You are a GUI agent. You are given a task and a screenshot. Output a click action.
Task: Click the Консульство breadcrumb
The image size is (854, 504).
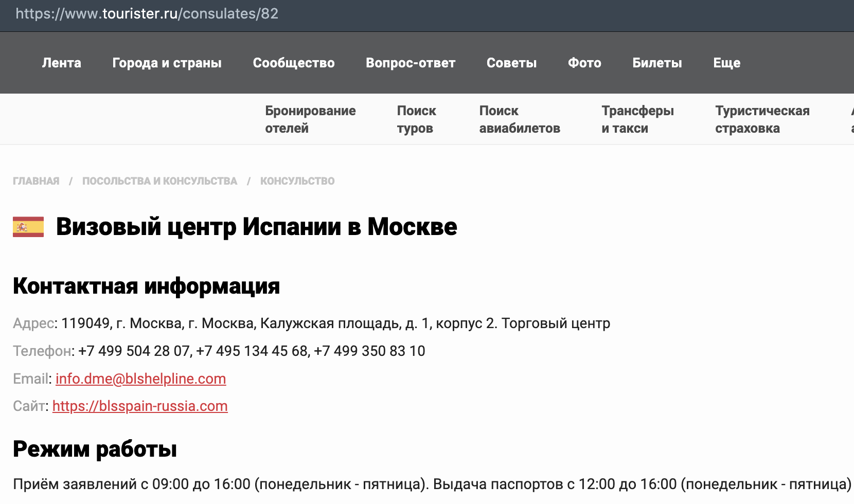pos(297,181)
